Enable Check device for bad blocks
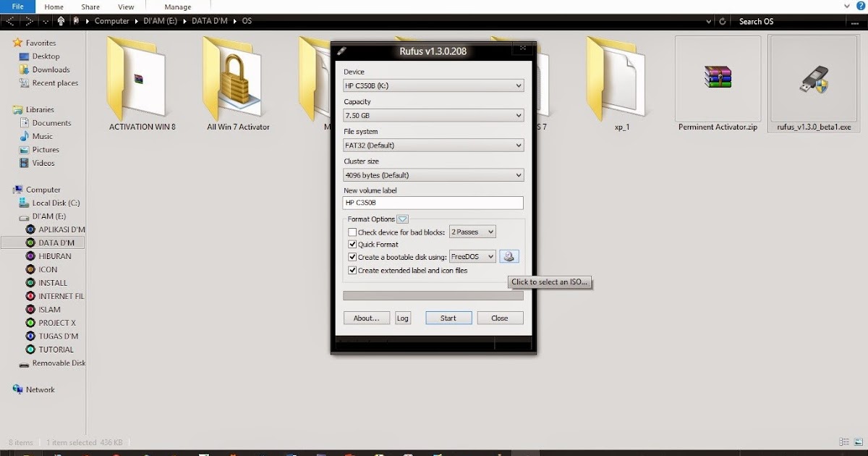Image resolution: width=868 pixels, height=456 pixels. (x=352, y=232)
